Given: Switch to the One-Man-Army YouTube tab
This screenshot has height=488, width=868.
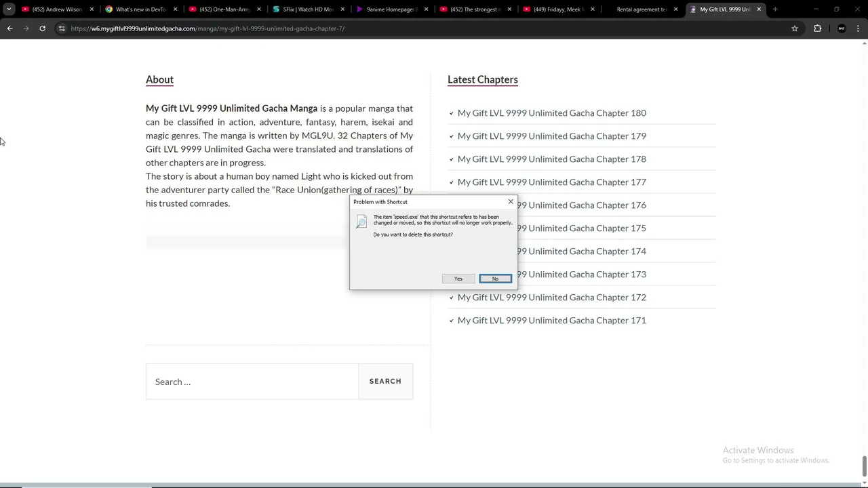Looking at the screenshot, I should (x=224, y=9).
